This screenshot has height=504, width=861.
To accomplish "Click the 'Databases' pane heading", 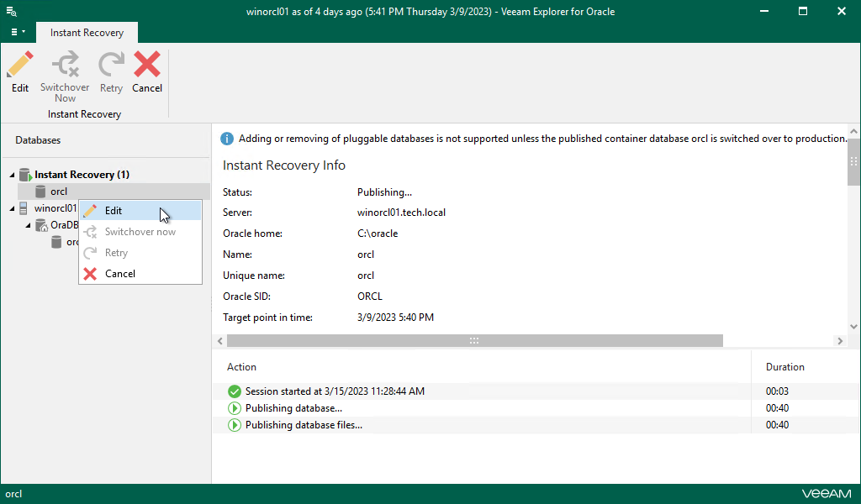I will (38, 140).
